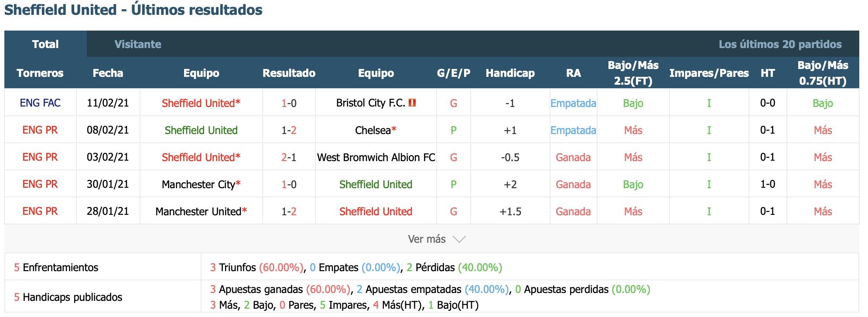Viewport: 868px width, 317px height.
Task: Open Los últimos 20 partidos selector
Action: (x=780, y=44)
